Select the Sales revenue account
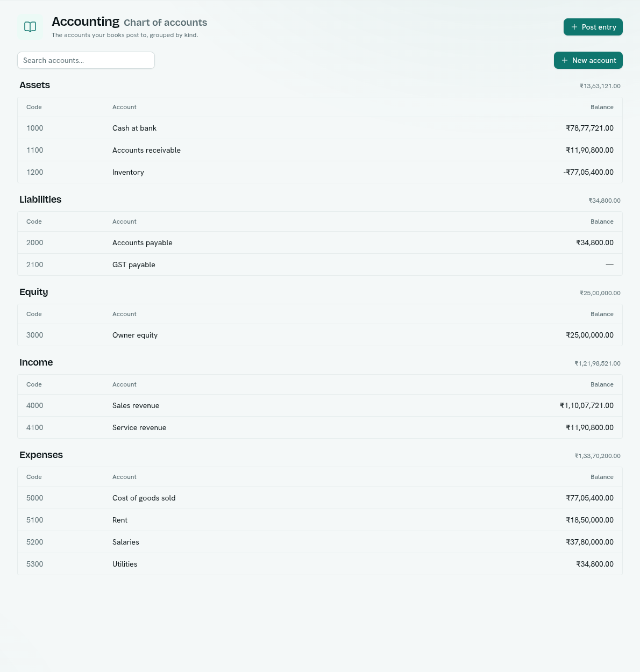640x672 pixels. (320, 405)
